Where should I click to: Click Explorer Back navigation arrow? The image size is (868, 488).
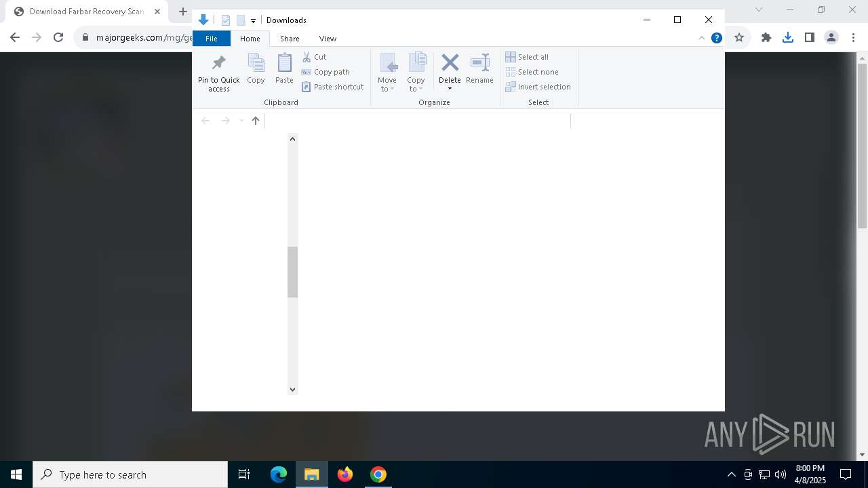pos(205,121)
